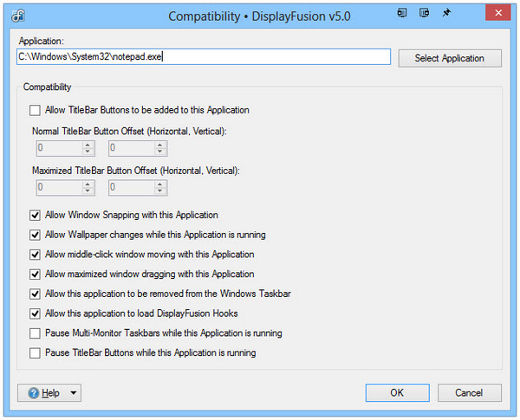
Task: Decrease Normal TitleBar horizontal offset with down arrow
Action: [88, 152]
